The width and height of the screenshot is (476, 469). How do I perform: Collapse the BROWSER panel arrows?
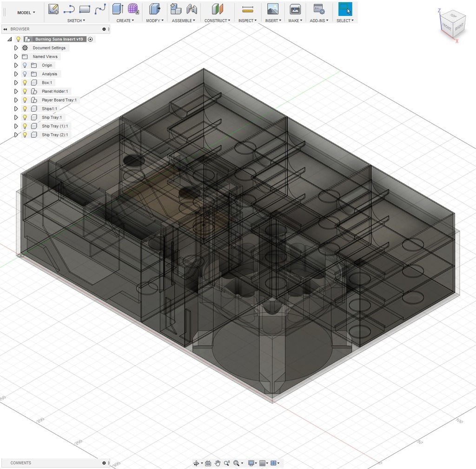click(5, 29)
